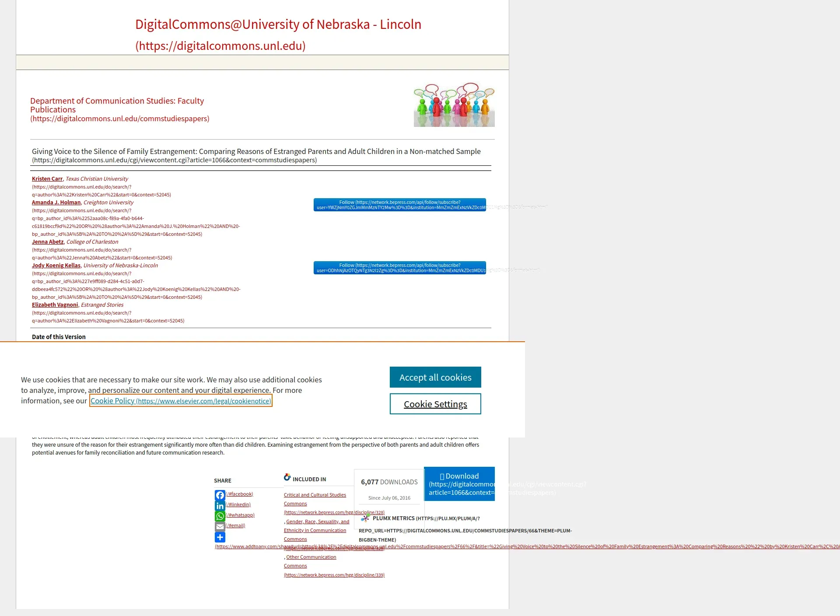Image resolution: width=840 pixels, height=616 pixels.
Task: Click the 6,077 Downloads count
Action: tap(389, 482)
